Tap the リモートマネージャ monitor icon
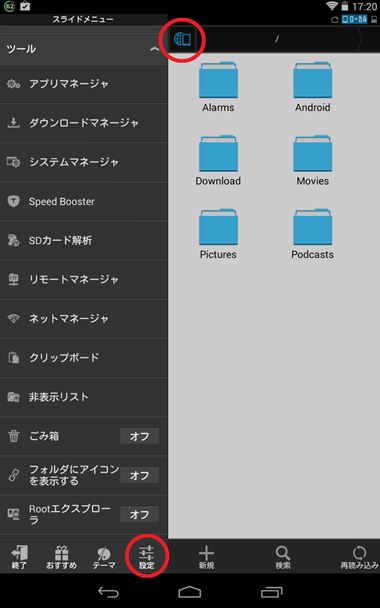Image resolution: width=380 pixels, height=608 pixels. point(14,280)
